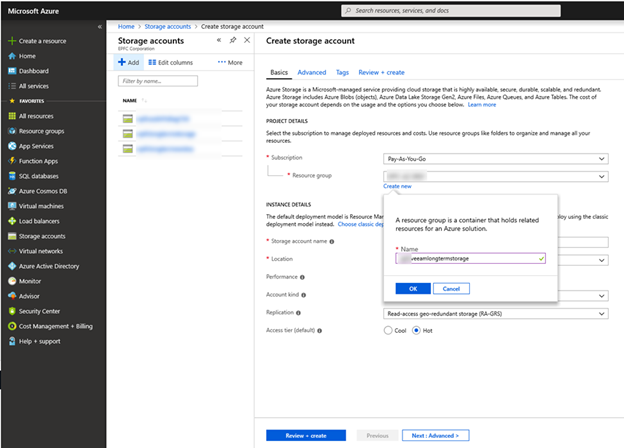Open the Dashboard sidebar icon

point(12,71)
